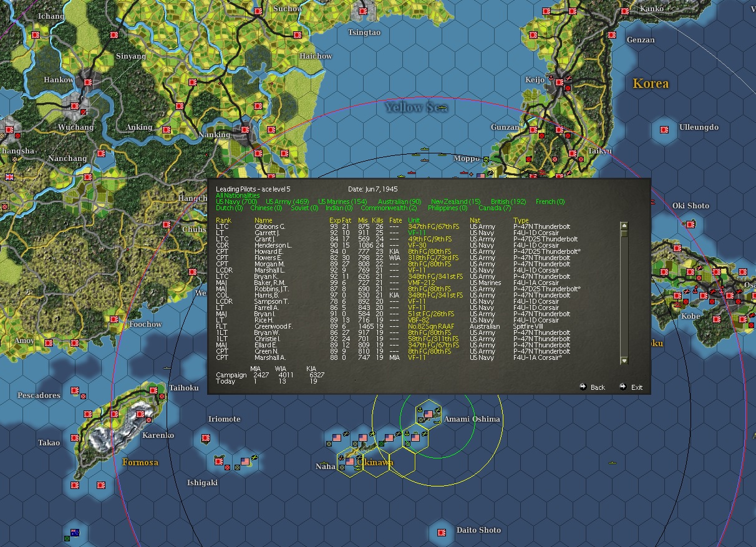Filter pilots by Dutch (0)
Screen dimensions: 756x547
pyautogui.click(x=229, y=208)
